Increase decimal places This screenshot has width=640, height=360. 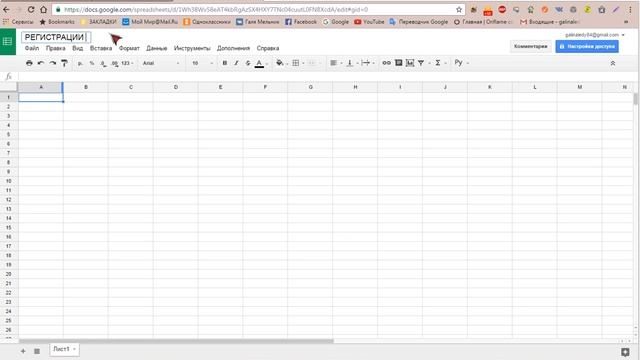(115, 63)
